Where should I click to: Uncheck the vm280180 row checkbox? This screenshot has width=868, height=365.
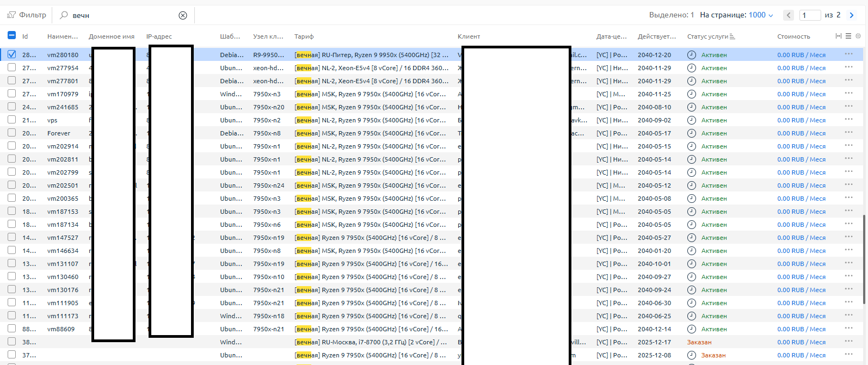point(12,54)
